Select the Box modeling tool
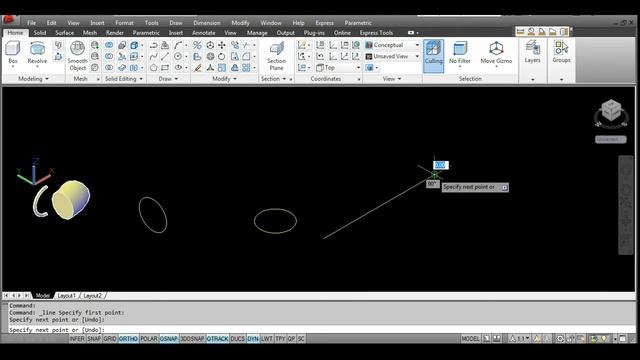This screenshot has height=360, width=640. pyautogui.click(x=13, y=53)
